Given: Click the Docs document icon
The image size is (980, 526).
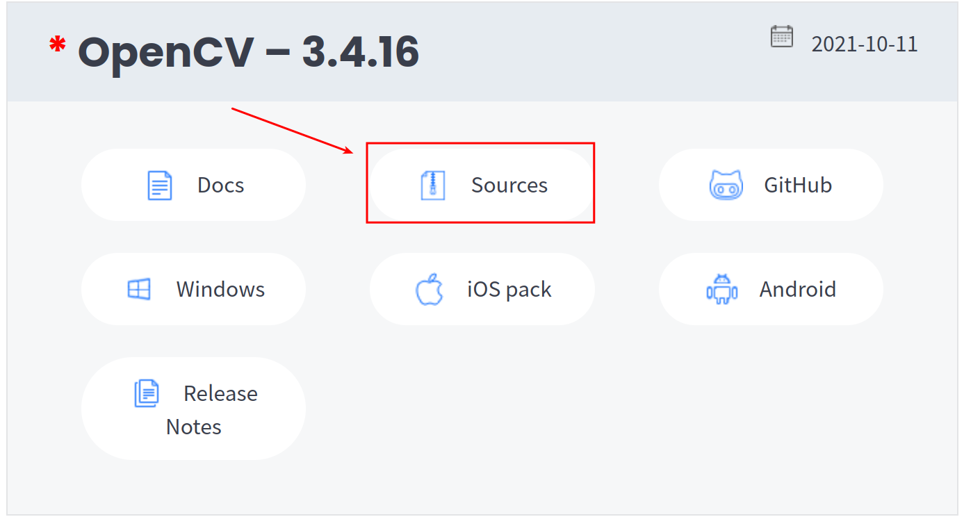Looking at the screenshot, I should [160, 186].
